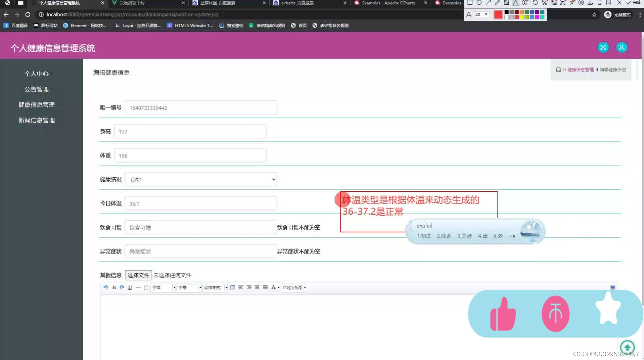This screenshot has height=360, width=644.
Task: Select the rectangle annotation tool
Action: pyautogui.click(x=470, y=3)
